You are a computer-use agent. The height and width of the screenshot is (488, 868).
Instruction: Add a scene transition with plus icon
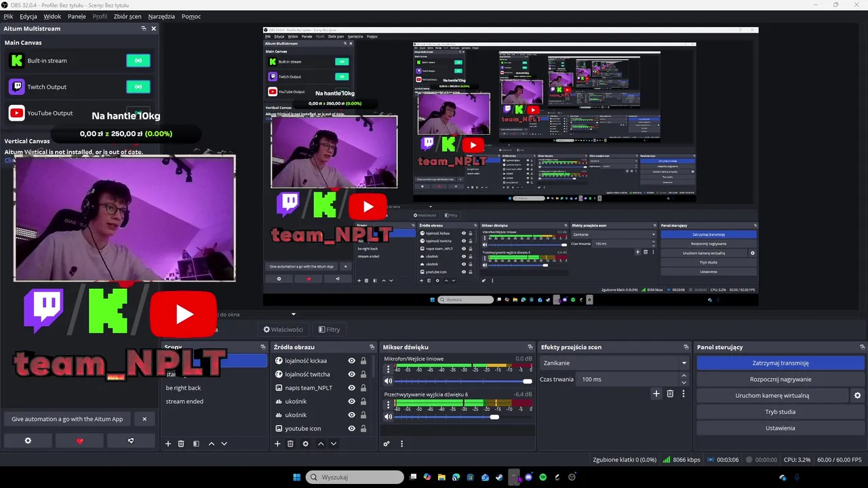pos(656,394)
